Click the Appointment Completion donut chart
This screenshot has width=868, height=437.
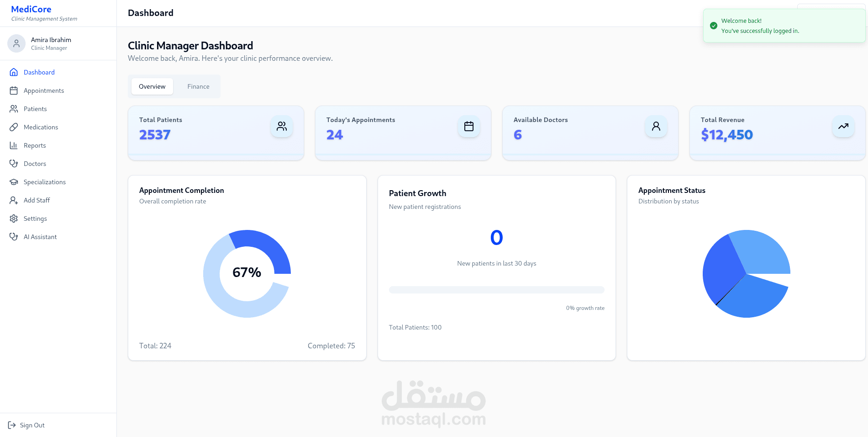pyautogui.click(x=247, y=273)
